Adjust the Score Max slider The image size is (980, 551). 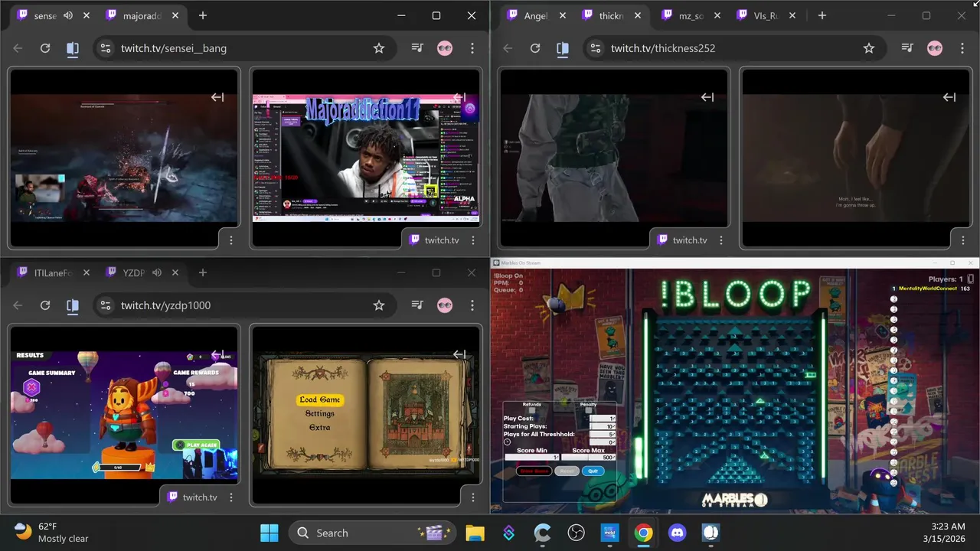(x=588, y=457)
